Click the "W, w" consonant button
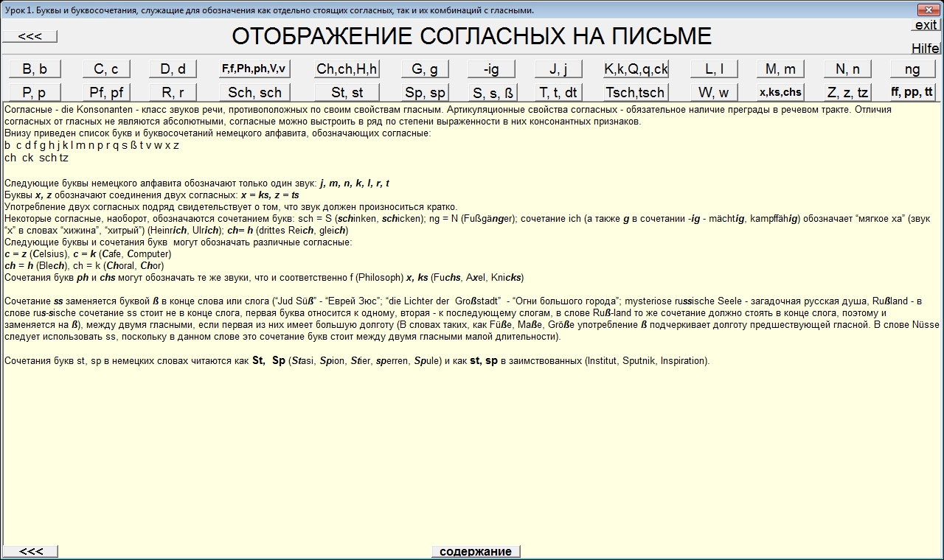The height and width of the screenshot is (560, 944). coord(714,93)
